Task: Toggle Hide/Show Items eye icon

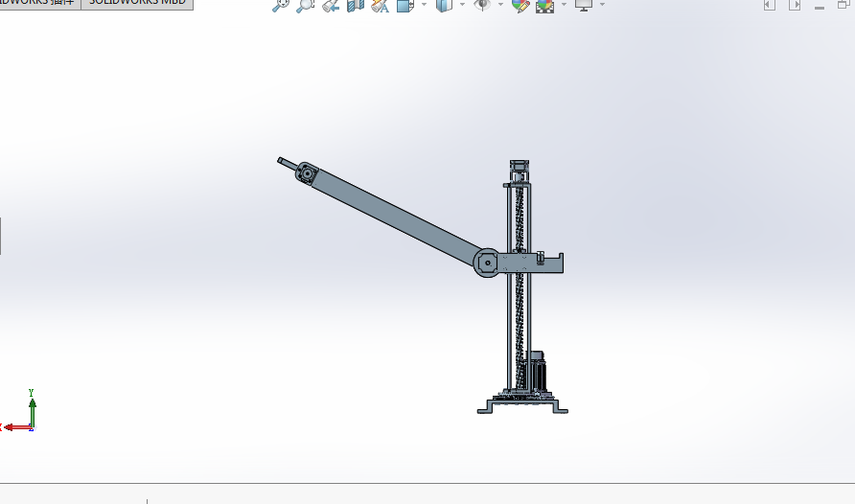Action: 482,6
